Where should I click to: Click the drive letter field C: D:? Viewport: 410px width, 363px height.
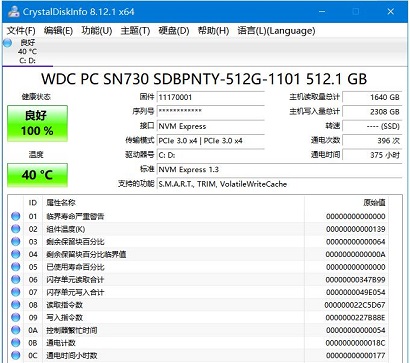coord(211,155)
